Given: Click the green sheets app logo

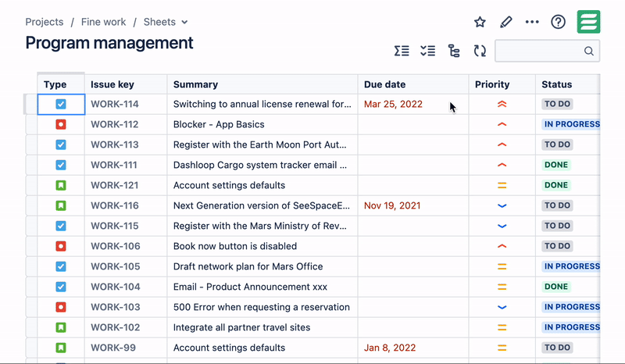Looking at the screenshot, I should coord(589,22).
